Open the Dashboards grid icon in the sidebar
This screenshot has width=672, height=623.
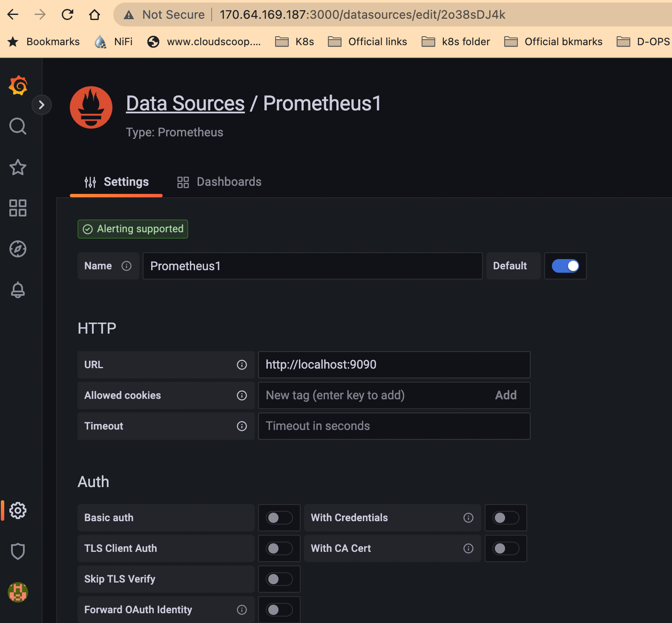click(18, 208)
